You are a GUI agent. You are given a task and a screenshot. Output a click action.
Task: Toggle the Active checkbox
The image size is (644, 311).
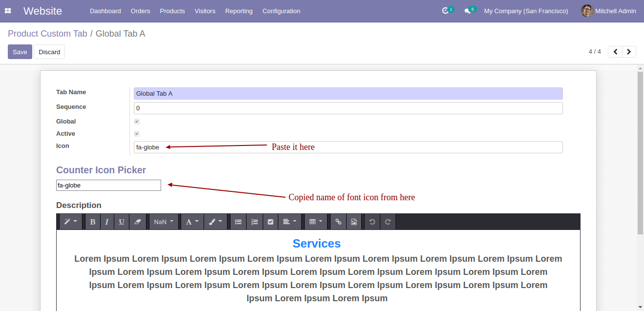(x=137, y=134)
